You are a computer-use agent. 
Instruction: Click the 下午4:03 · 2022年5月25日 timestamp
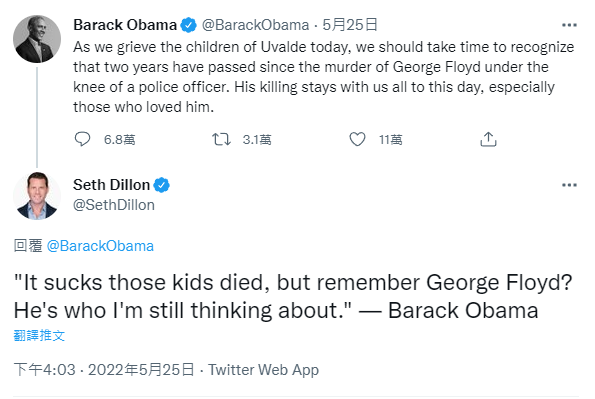(104, 369)
